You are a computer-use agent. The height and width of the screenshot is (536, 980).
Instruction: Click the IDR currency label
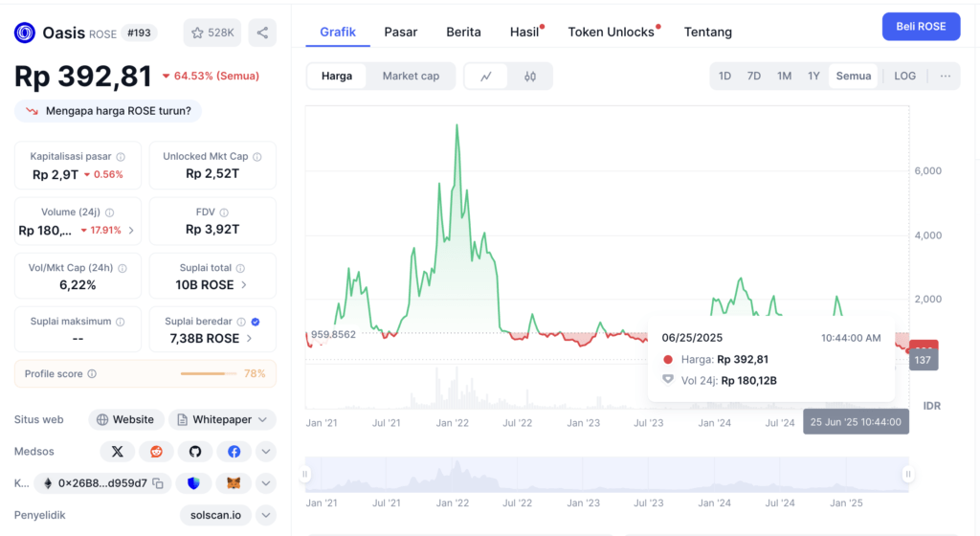tap(932, 406)
